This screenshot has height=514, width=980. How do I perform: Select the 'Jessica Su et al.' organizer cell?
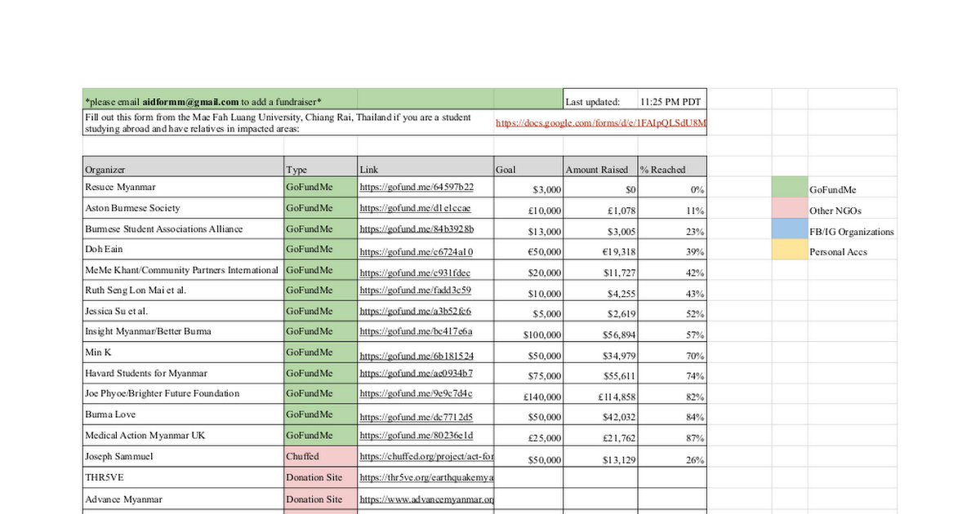(183, 312)
